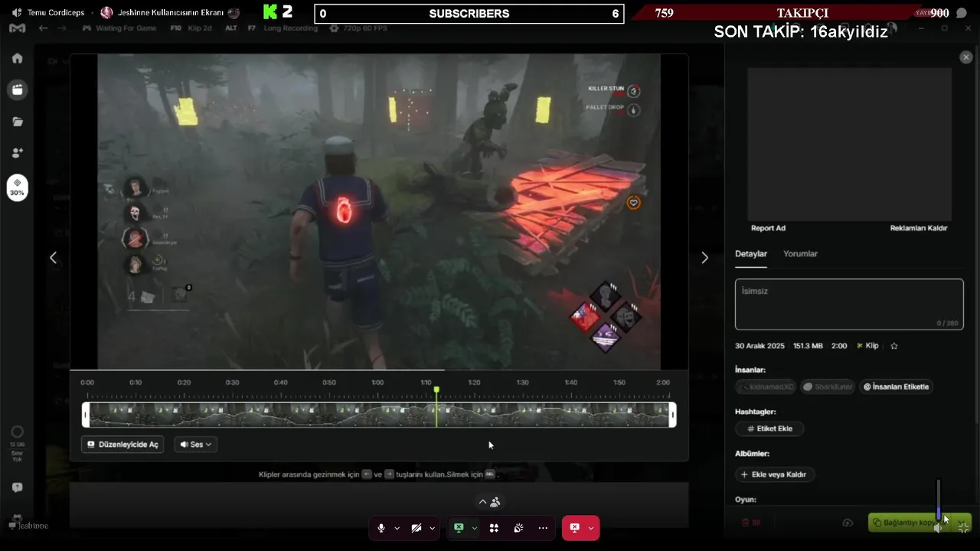
Task: Open the more options three dots in call controls
Action: click(543, 528)
